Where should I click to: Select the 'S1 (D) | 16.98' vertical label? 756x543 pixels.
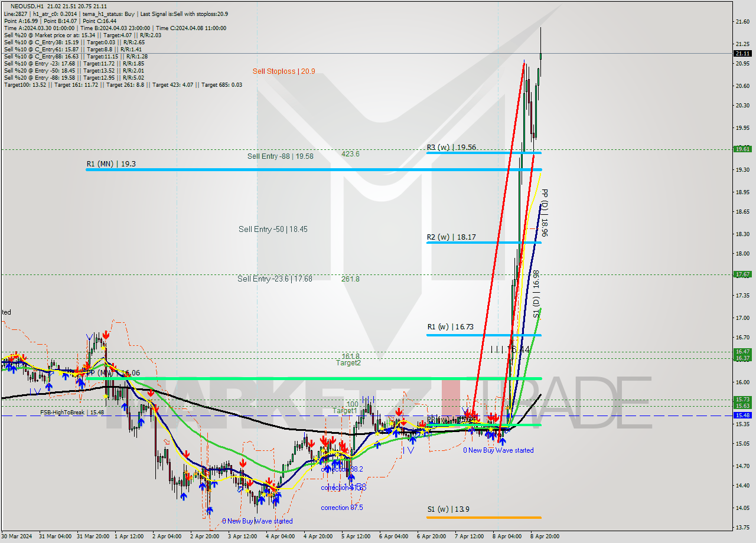536,295
